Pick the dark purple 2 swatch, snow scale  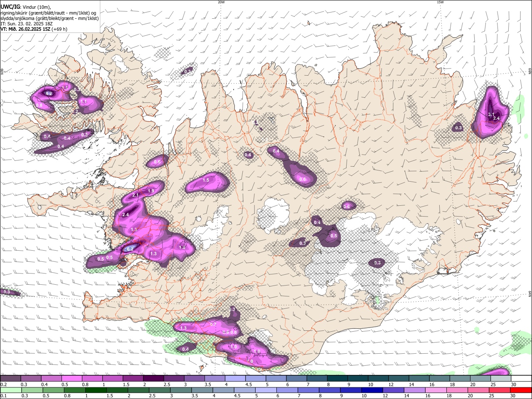(x=153, y=379)
